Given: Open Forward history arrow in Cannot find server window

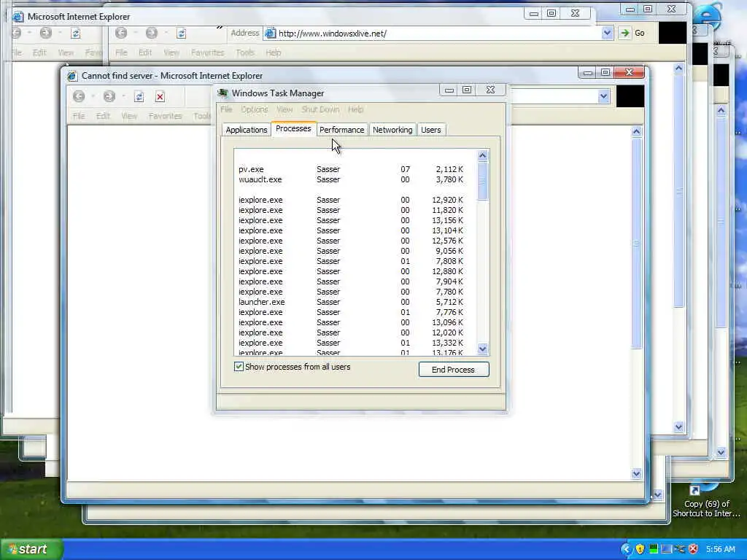Looking at the screenshot, I should 123,97.
